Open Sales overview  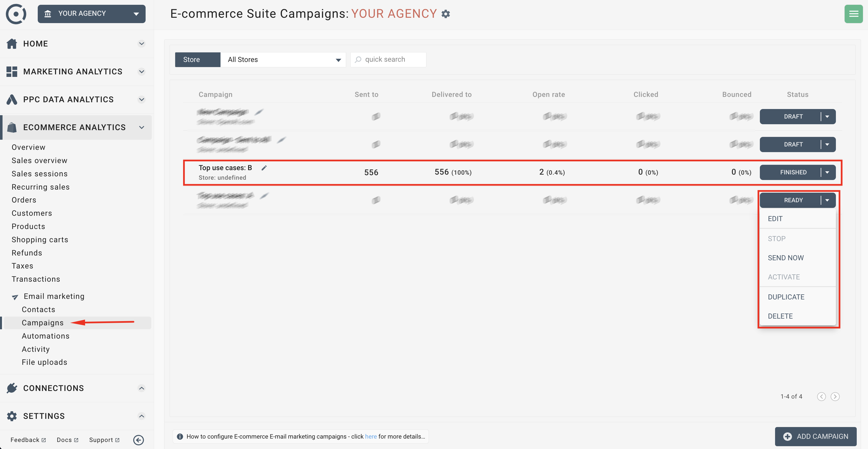coord(39,161)
